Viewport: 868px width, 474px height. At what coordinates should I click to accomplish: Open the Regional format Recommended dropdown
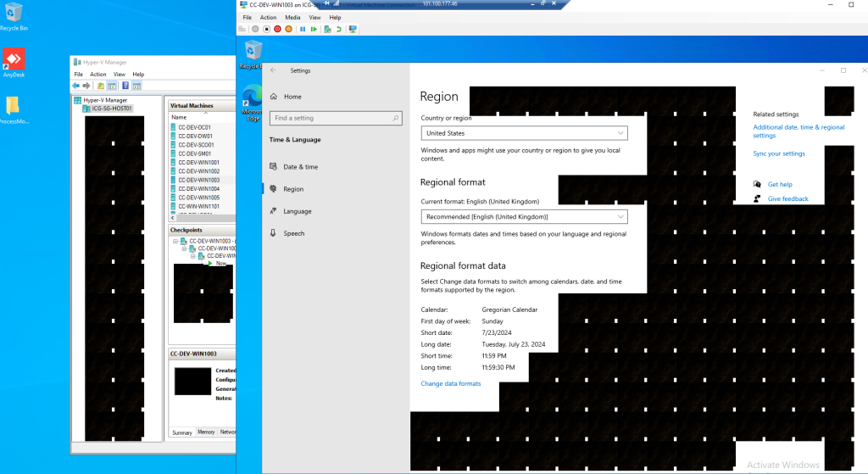point(524,216)
